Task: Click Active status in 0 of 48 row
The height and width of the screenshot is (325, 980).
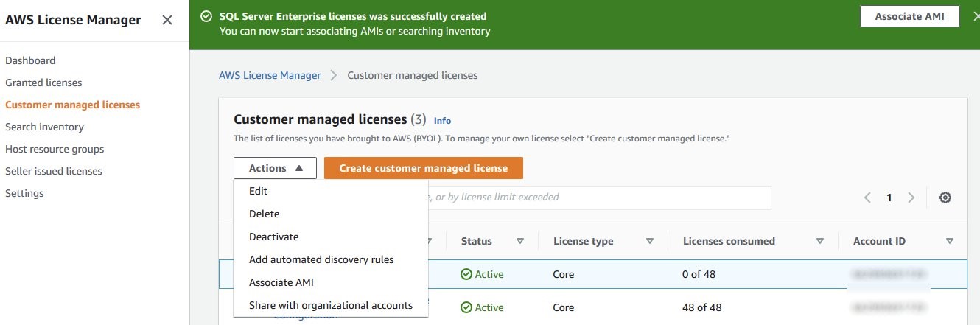Action: pyautogui.click(x=483, y=274)
